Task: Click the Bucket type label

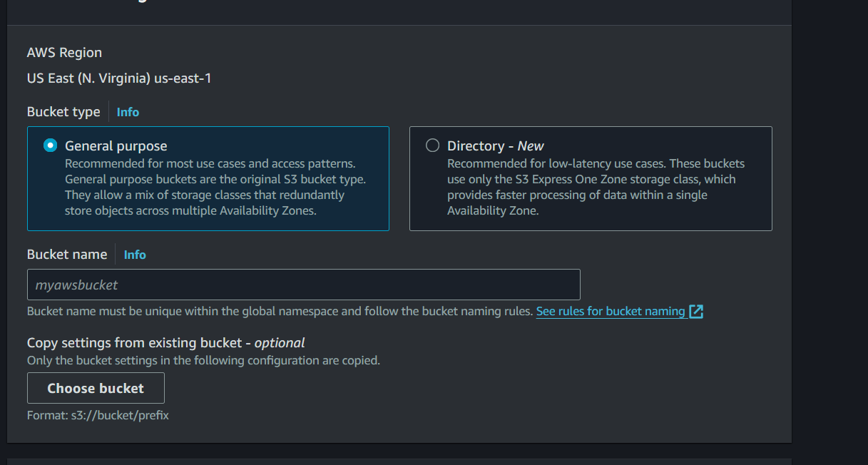Action: tap(63, 112)
